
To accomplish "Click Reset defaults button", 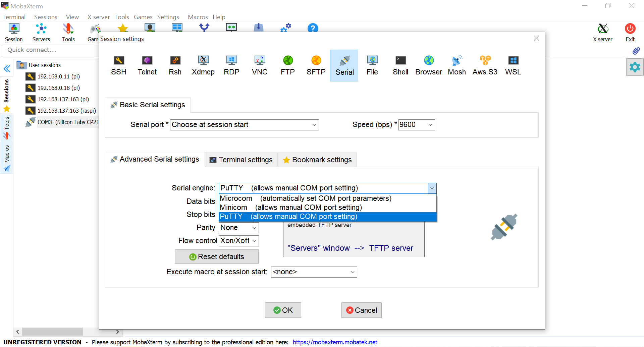I will 217,257.
